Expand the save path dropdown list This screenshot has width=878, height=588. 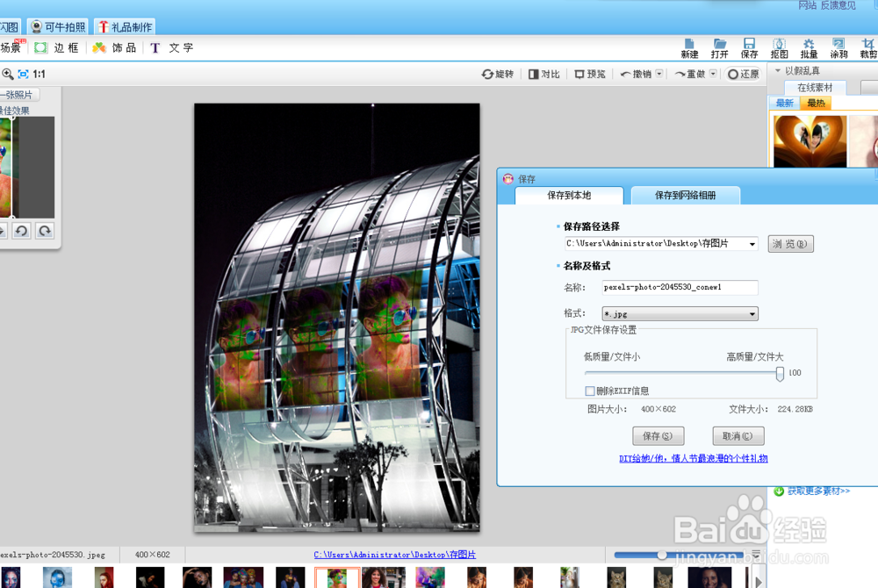753,243
